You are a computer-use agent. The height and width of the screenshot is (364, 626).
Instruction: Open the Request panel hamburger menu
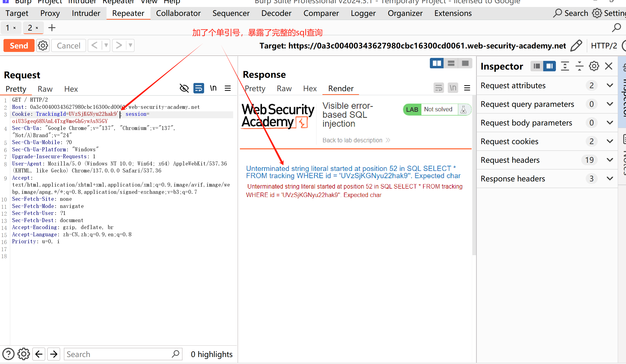click(x=227, y=88)
